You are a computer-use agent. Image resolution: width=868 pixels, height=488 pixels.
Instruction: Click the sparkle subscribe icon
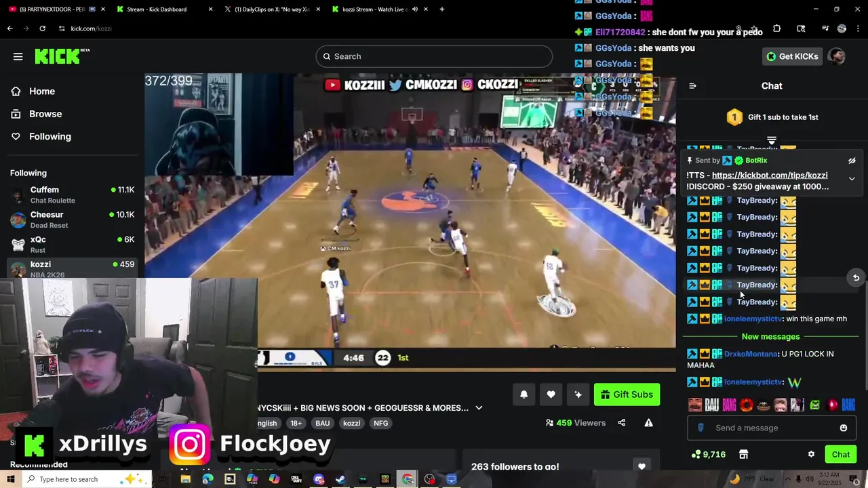pyautogui.click(x=578, y=394)
